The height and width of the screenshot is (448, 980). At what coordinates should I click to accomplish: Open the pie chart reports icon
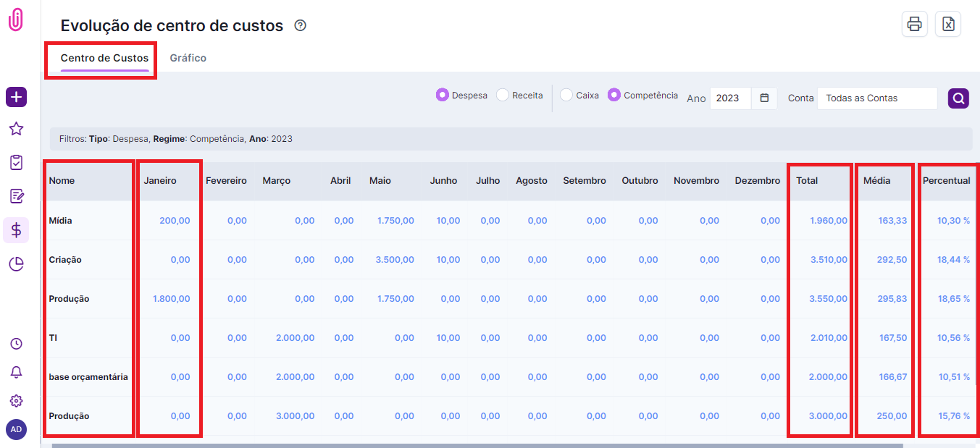coord(16,265)
